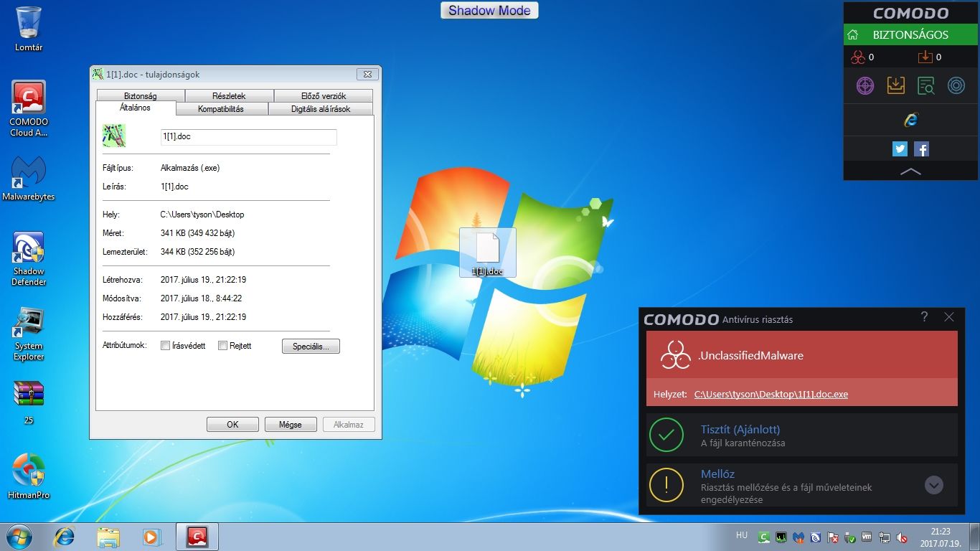Click the Shadow Mode label
The image size is (980, 551).
click(489, 10)
